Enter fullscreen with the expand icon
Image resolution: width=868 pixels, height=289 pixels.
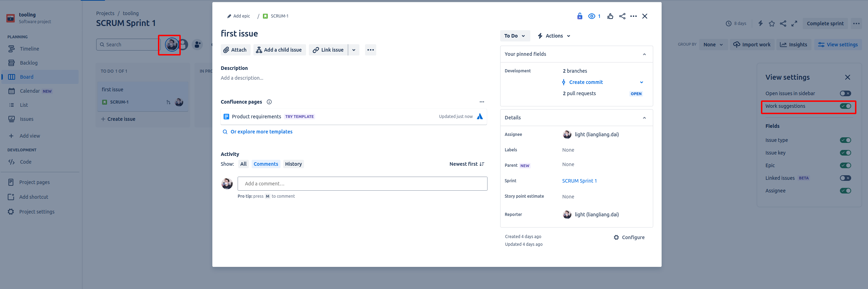click(x=794, y=24)
